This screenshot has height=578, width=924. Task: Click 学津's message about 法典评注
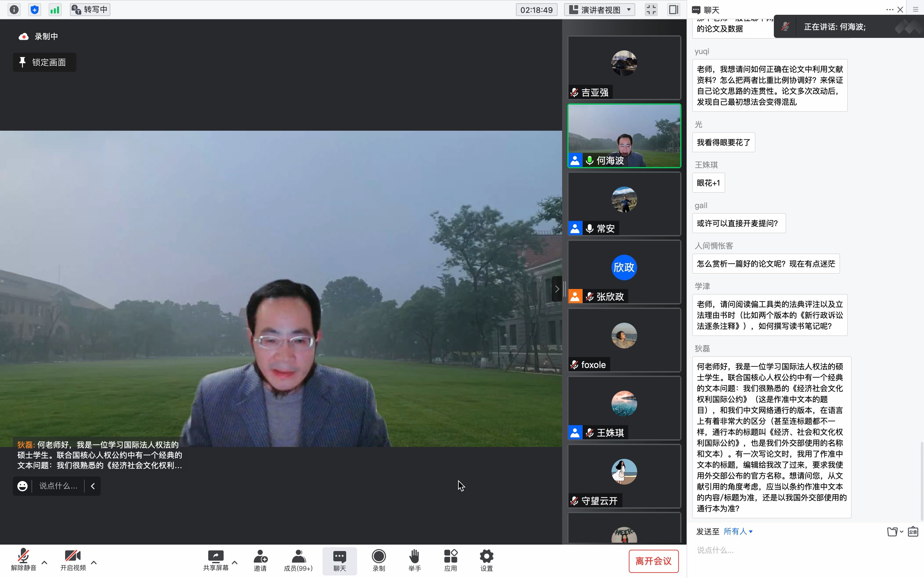[x=770, y=315]
